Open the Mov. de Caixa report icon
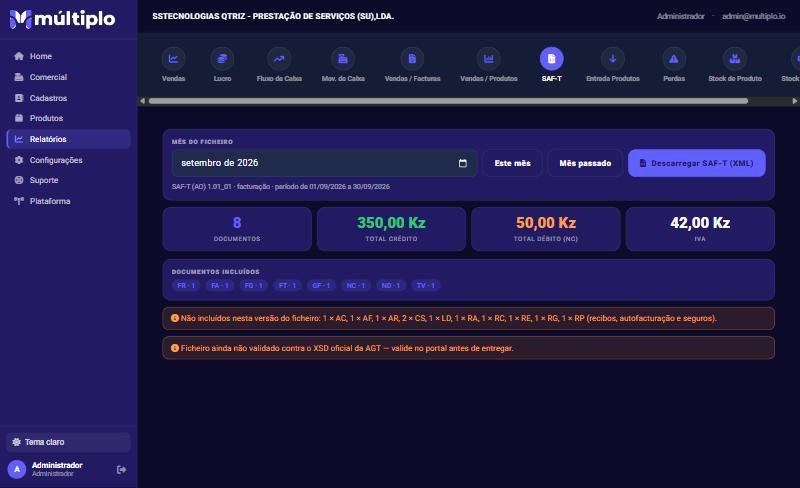Screen dimensions: 800x488 (x=343, y=59)
